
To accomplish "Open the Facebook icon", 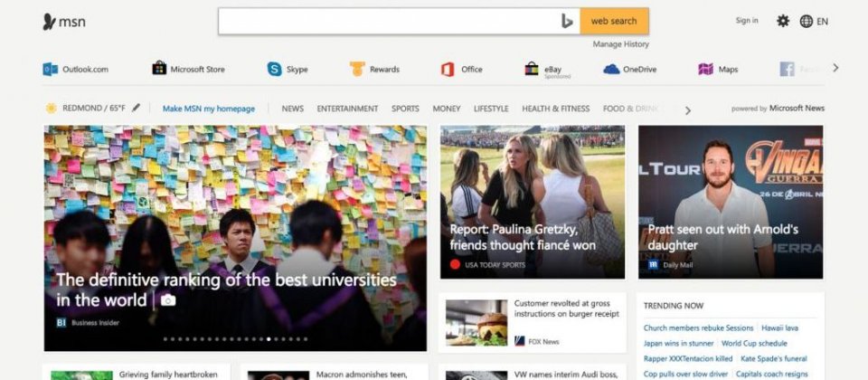I will (x=788, y=70).
